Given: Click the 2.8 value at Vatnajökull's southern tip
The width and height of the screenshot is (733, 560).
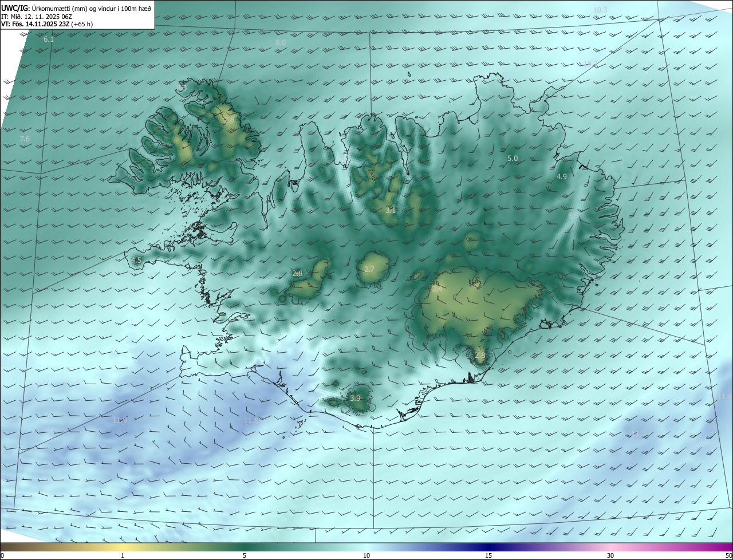Looking at the screenshot, I should coord(480,356).
